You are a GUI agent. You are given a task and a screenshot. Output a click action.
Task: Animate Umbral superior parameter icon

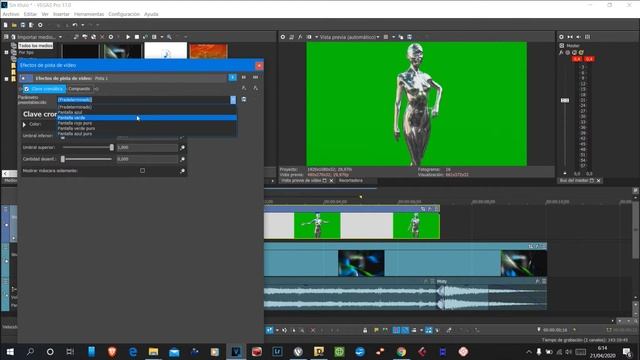click(182, 147)
